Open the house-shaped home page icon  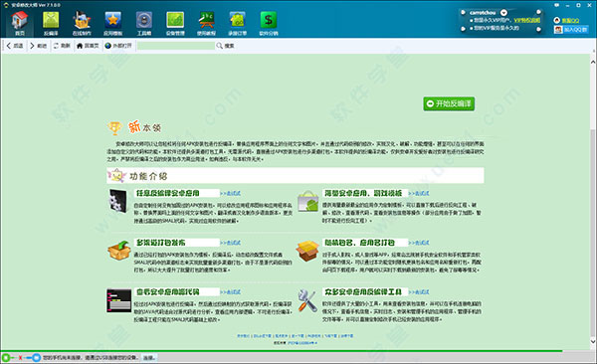click(20, 23)
